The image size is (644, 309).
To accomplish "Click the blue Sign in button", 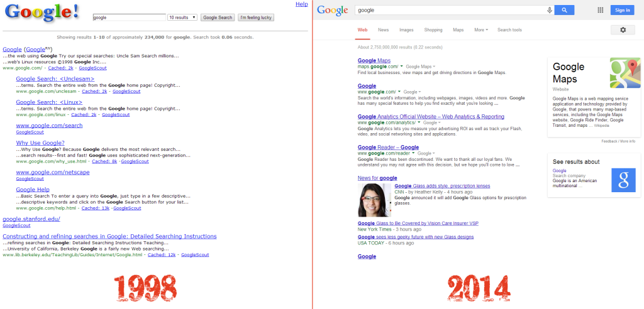I will point(622,10).
